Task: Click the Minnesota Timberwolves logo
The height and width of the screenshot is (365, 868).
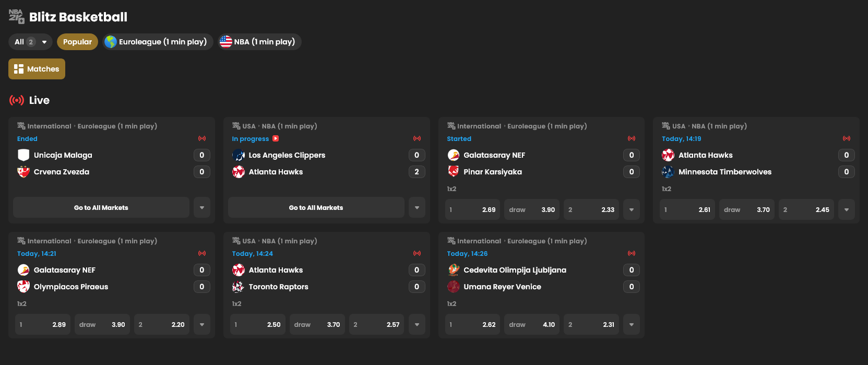Action: pyautogui.click(x=668, y=172)
